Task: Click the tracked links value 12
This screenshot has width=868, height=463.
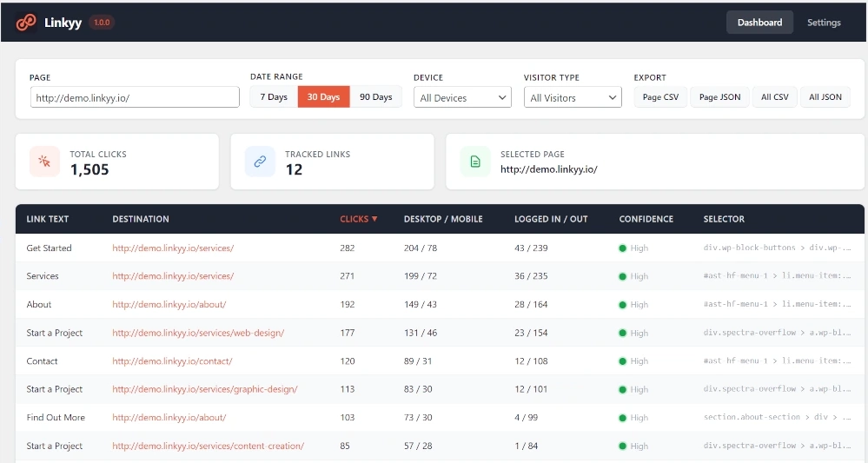Action: (x=294, y=169)
